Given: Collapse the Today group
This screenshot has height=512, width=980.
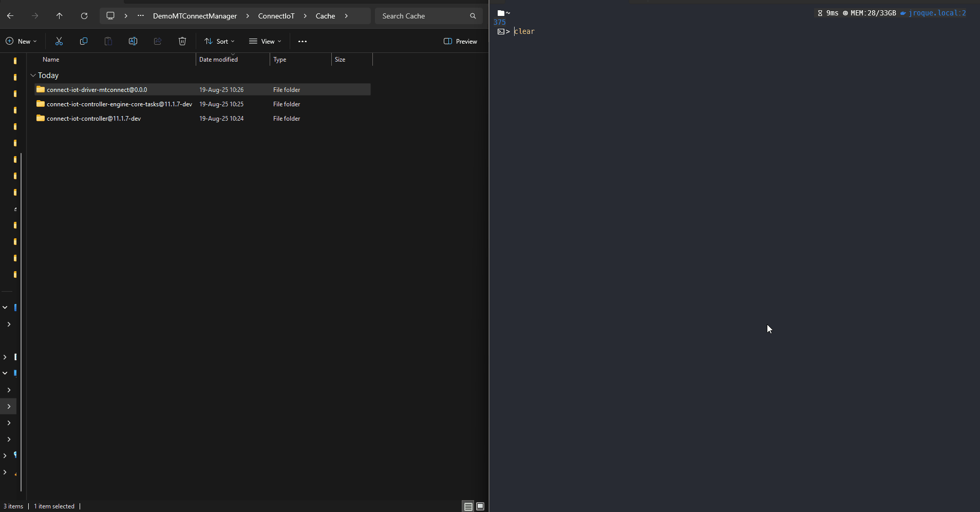Looking at the screenshot, I should click(x=33, y=75).
